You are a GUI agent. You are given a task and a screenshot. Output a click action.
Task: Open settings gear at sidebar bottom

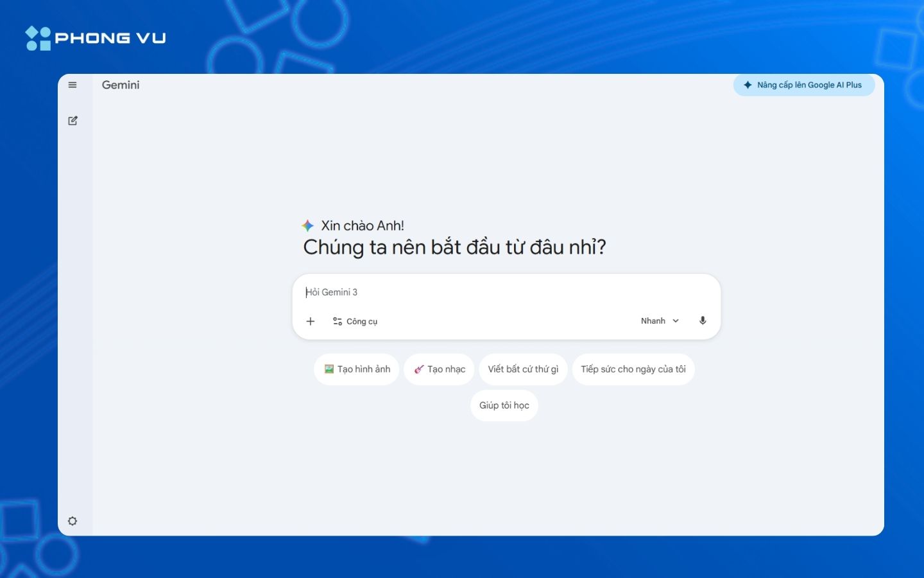[73, 521]
